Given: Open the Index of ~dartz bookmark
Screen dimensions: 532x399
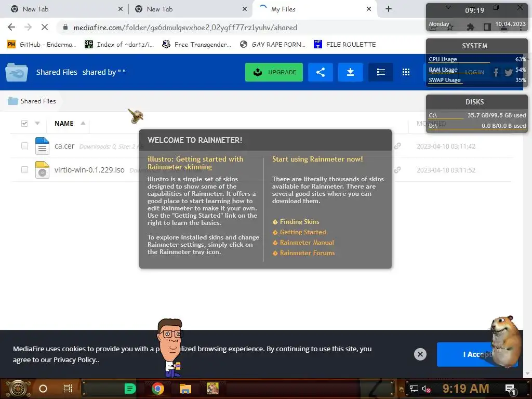Looking at the screenshot, I should 119,45.
